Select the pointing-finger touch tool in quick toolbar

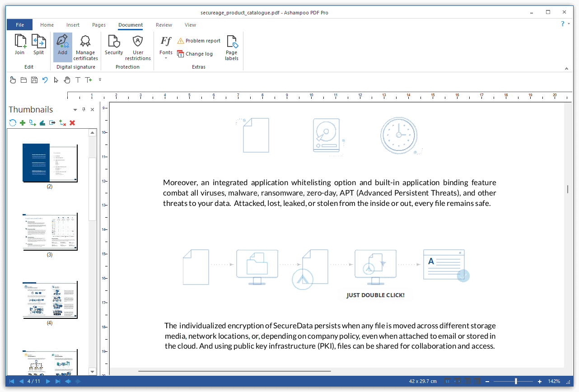13,80
